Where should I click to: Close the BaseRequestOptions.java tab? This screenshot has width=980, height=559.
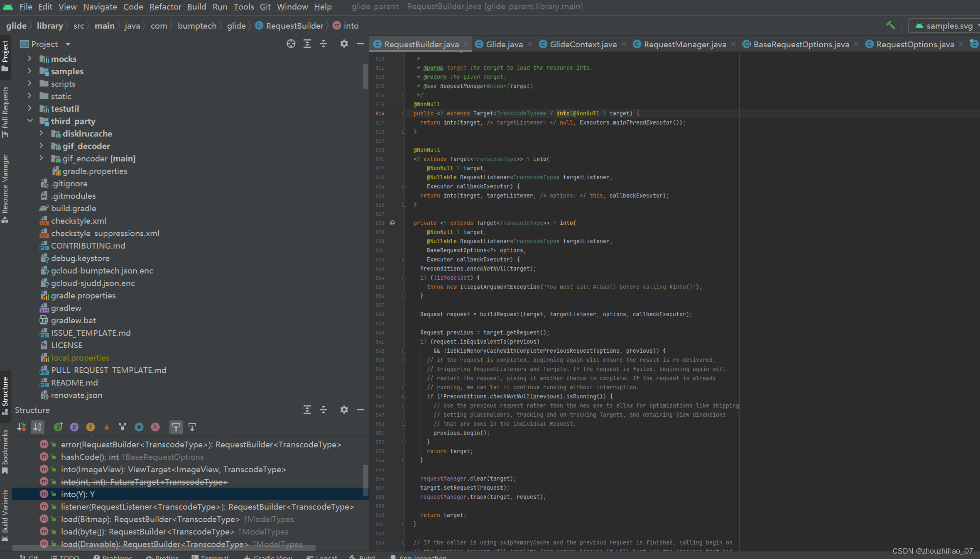856,44
